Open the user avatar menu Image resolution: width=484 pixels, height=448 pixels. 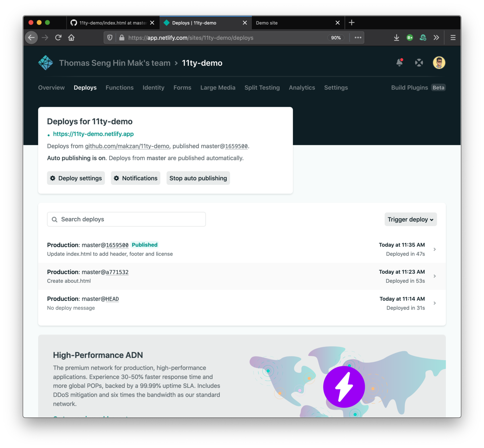pos(439,62)
